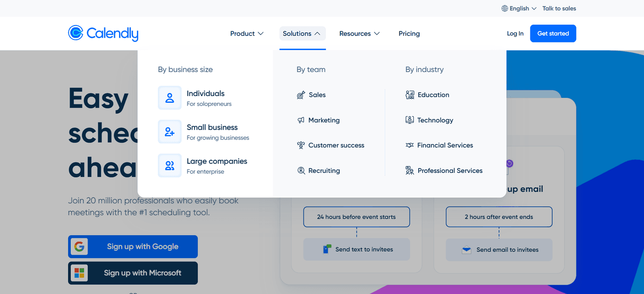This screenshot has width=644, height=294.
Task: Click the globe language icon
Action: click(504, 8)
